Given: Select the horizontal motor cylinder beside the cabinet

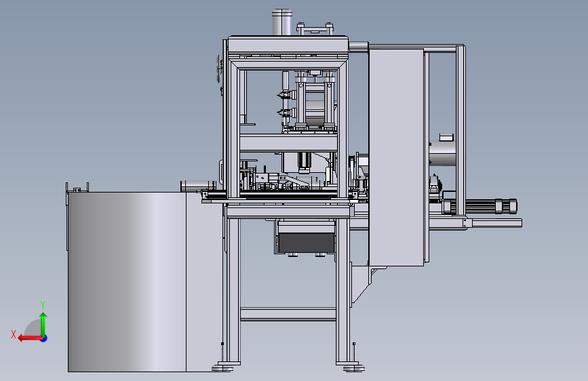Looking at the screenshot, I should pyautogui.click(x=442, y=153).
